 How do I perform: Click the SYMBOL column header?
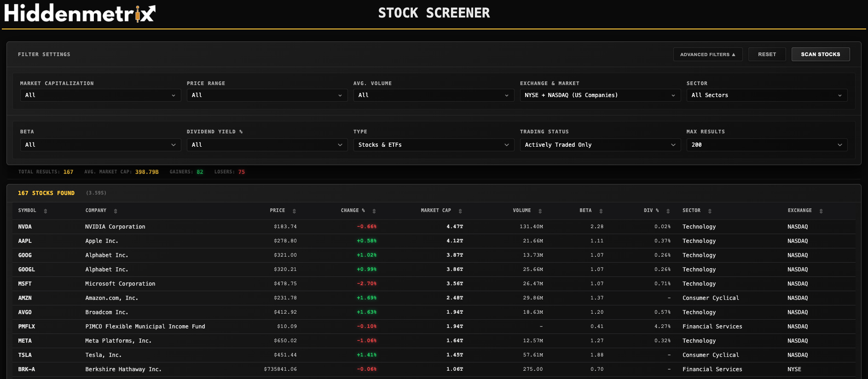coord(27,211)
